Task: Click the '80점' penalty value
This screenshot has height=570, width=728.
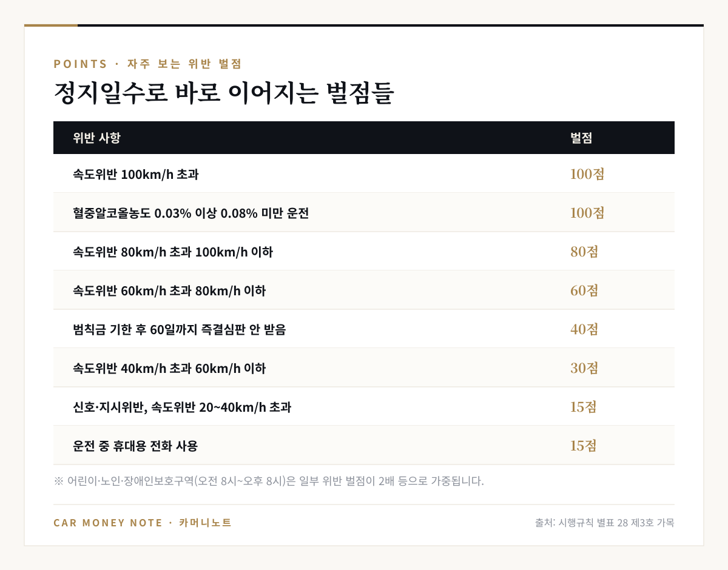Action: pos(584,252)
